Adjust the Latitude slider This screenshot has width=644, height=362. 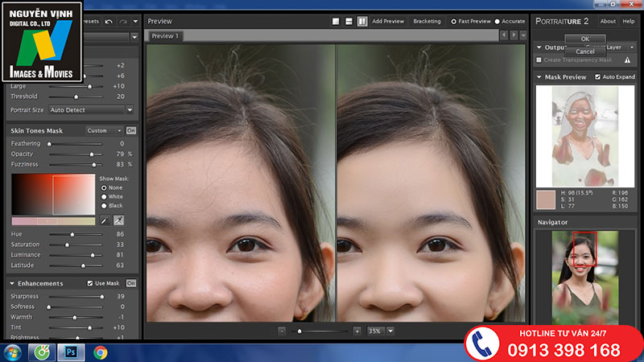(76, 265)
